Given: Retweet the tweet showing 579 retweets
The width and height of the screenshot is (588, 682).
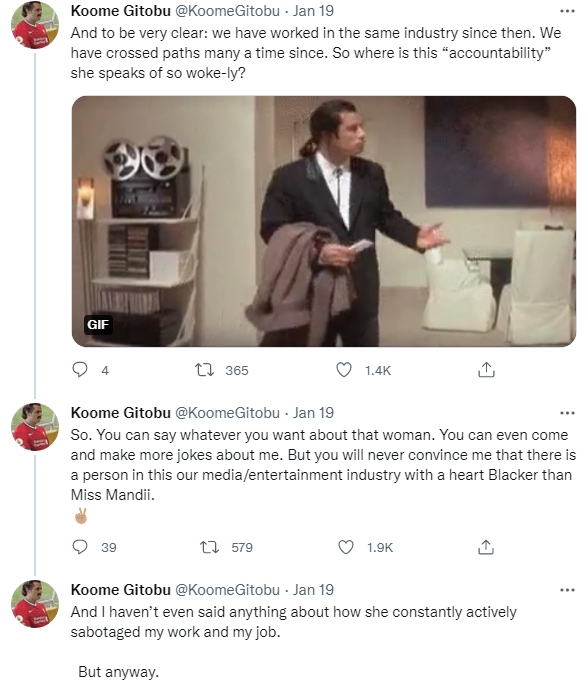Looking at the screenshot, I should coord(209,547).
